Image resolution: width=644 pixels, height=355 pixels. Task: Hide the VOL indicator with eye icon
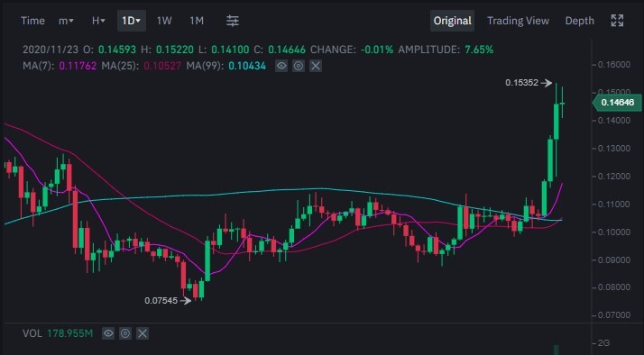tap(108, 333)
